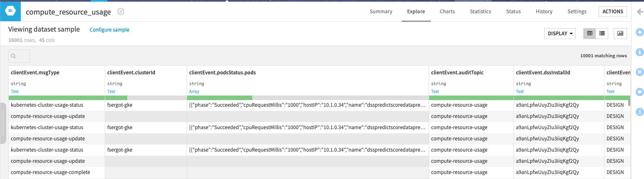Switch to table view icon
This screenshot has width=644, height=179.
click(x=590, y=33)
